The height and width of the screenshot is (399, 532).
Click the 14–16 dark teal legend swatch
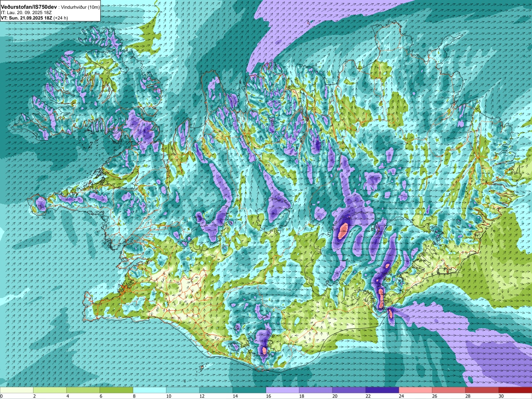click(x=249, y=390)
